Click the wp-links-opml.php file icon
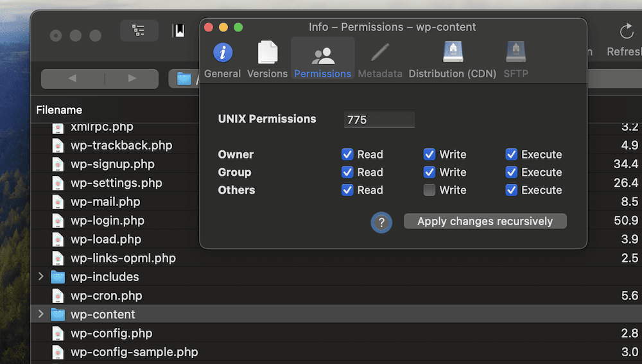Viewport: 642px width, 364px height. click(x=58, y=258)
